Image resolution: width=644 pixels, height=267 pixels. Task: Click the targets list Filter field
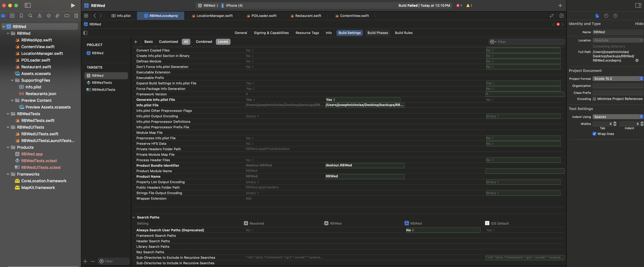114,261
